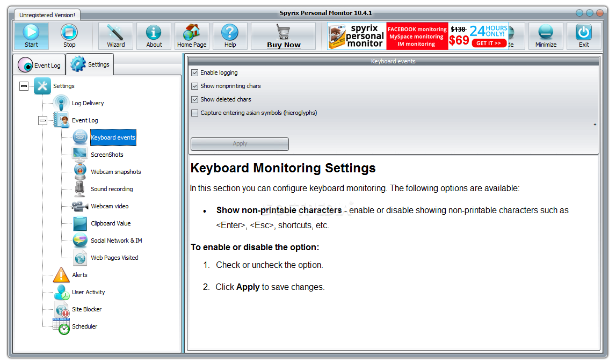
Task: Toggle the Enable logging checkbox
Action: [x=195, y=72]
